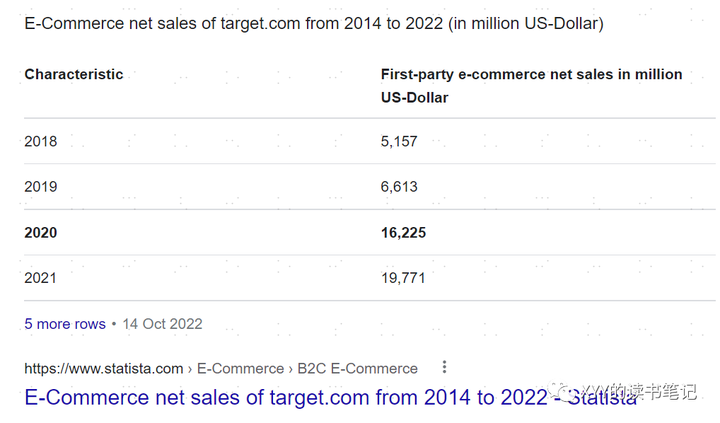This screenshot has width=720, height=423.
Task: Click the 19,771 sales value
Action: 403,277
